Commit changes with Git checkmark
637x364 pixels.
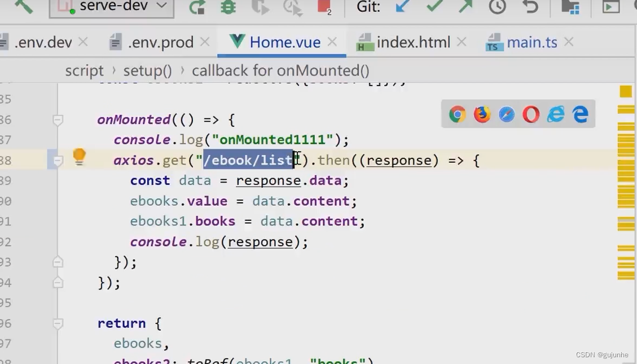[434, 7]
